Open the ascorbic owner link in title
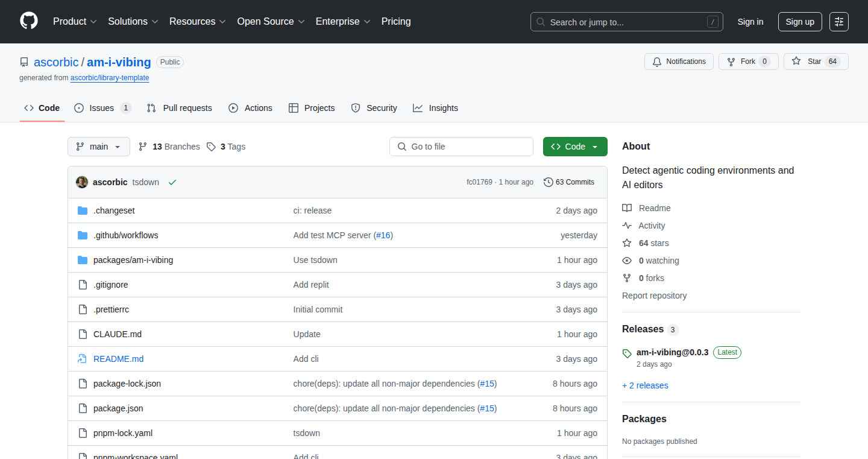This screenshot has width=868, height=459. click(56, 62)
